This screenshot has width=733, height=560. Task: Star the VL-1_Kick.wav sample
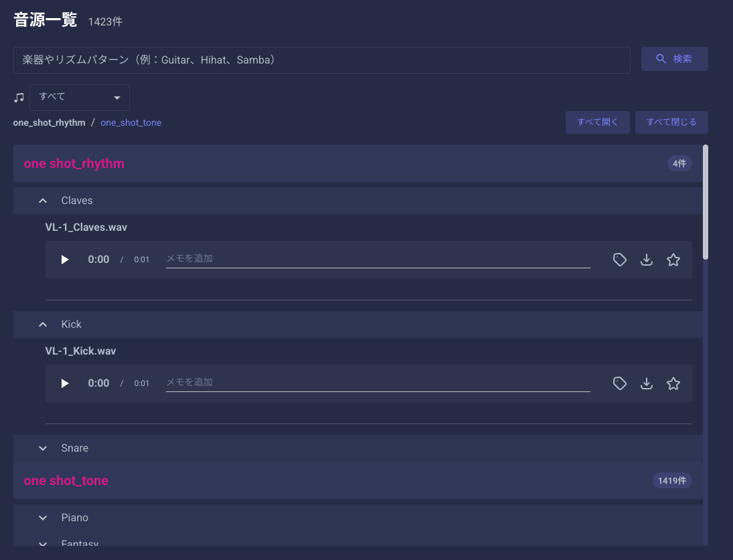coord(673,383)
